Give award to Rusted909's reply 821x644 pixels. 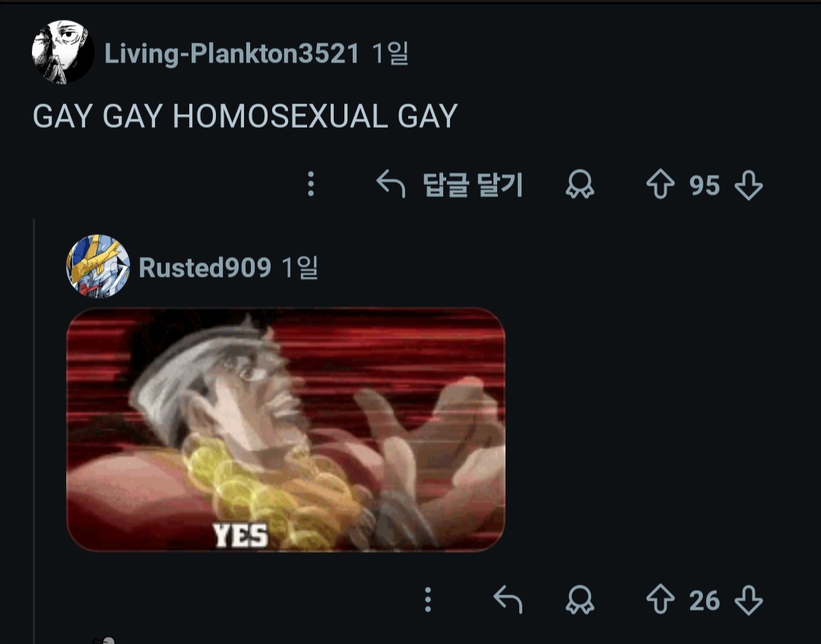(x=579, y=599)
